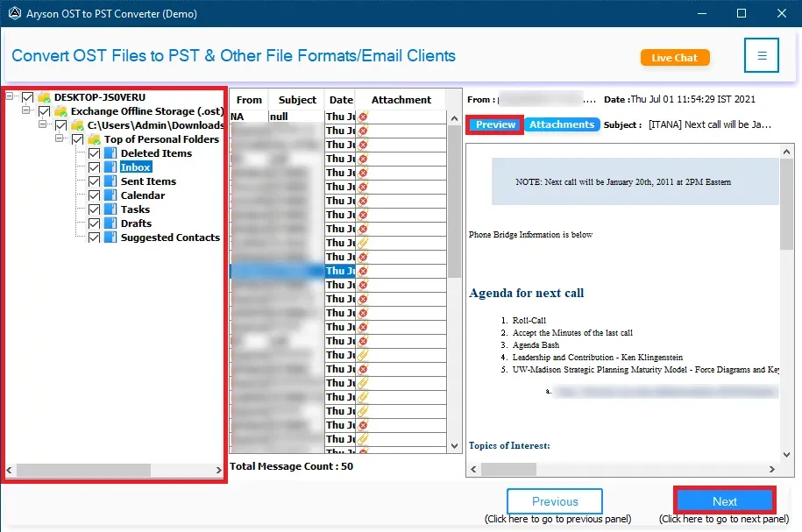Click the DESKTOP-JS0VERU root folder icon

(44, 97)
